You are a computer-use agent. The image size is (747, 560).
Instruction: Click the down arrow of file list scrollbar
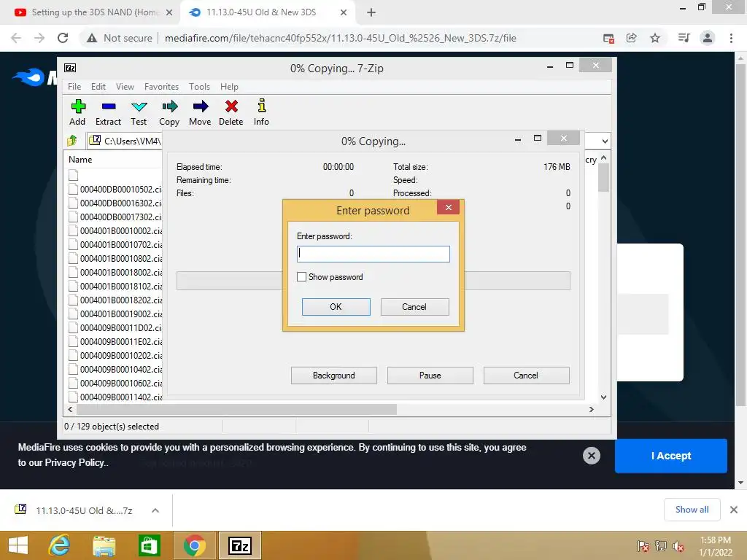[603, 397]
